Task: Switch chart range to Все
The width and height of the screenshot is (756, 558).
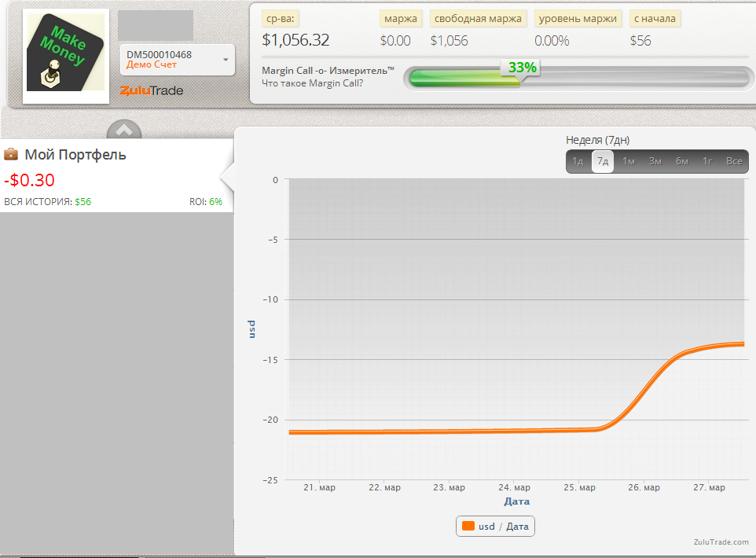Action: click(734, 161)
